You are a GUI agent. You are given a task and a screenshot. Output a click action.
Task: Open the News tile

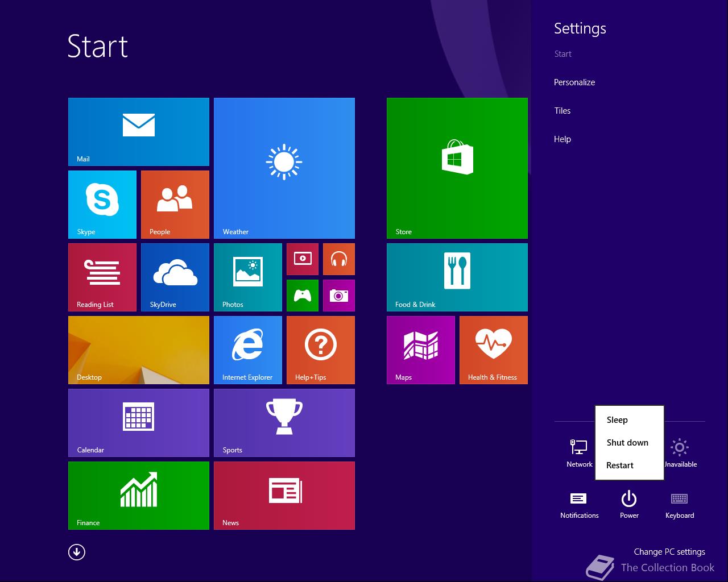(284, 496)
